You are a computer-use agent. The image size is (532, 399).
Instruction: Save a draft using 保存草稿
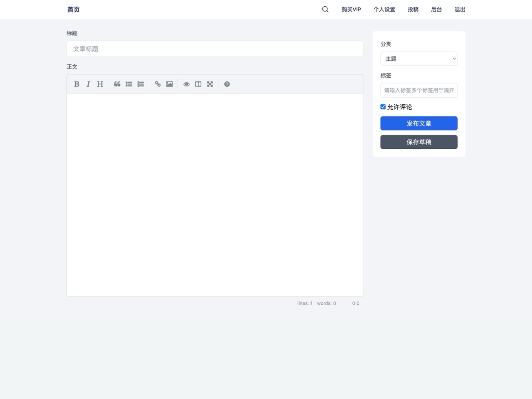(419, 142)
